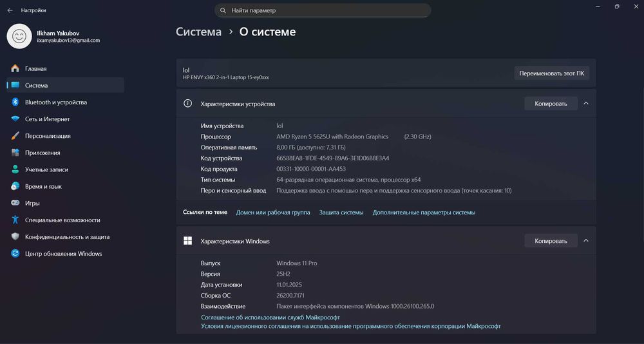Image resolution: width=644 pixels, height=344 pixels.
Task: Click the Система monitor icon in sidebar
Action: click(x=15, y=86)
